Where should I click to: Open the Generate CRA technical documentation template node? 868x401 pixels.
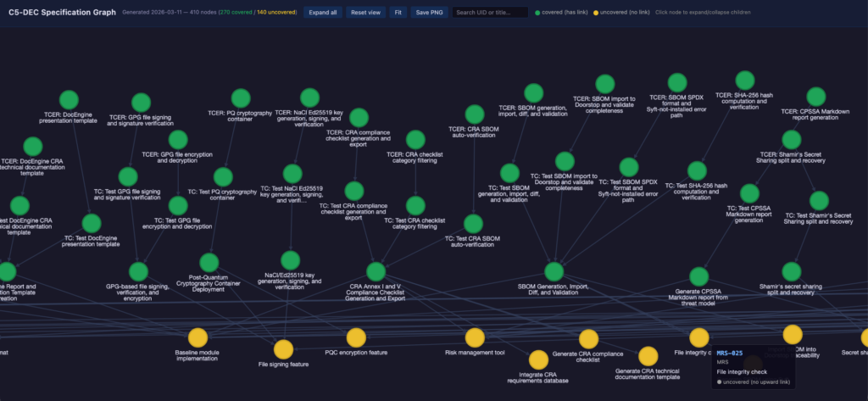click(648, 356)
